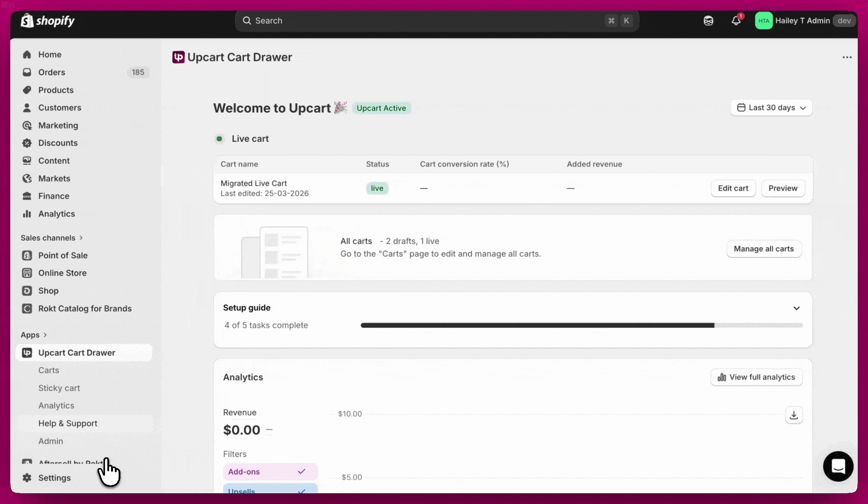The image size is (868, 504).
Task: Click the Home icon in sidebar
Action: [27, 55]
